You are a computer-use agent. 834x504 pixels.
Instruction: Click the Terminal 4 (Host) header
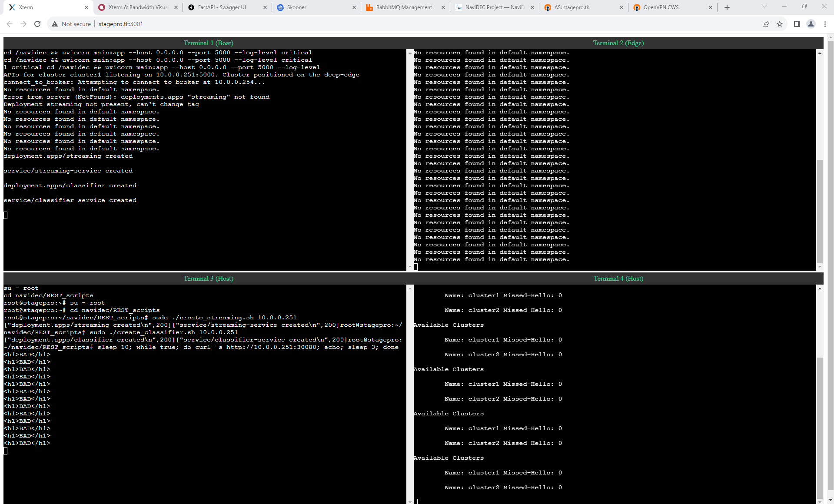[x=618, y=279]
